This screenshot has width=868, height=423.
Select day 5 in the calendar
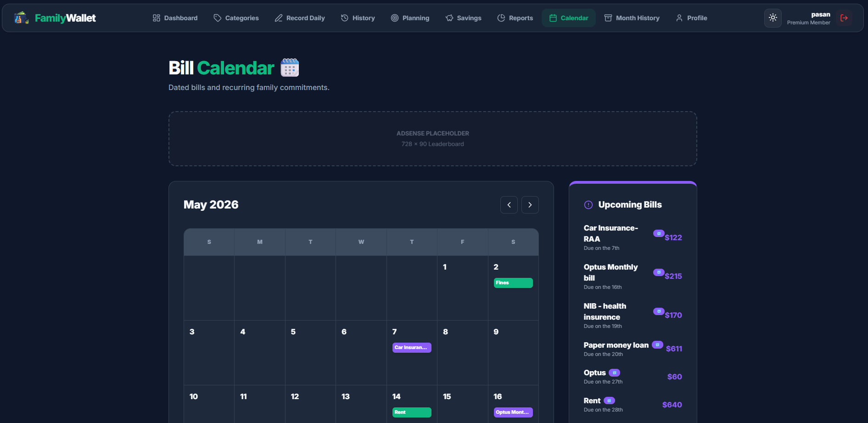point(310,353)
